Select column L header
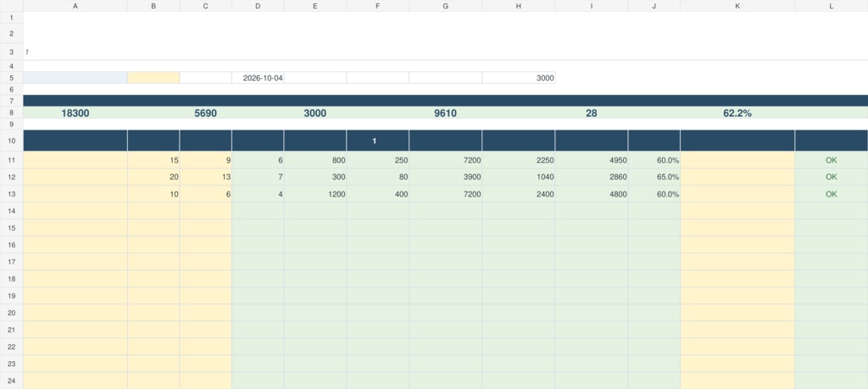 tap(832, 6)
